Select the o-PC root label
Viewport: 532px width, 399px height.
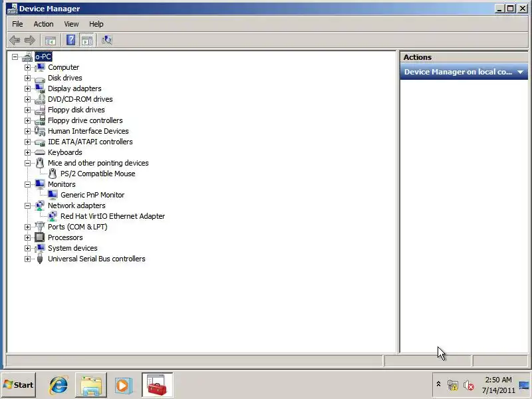point(43,57)
